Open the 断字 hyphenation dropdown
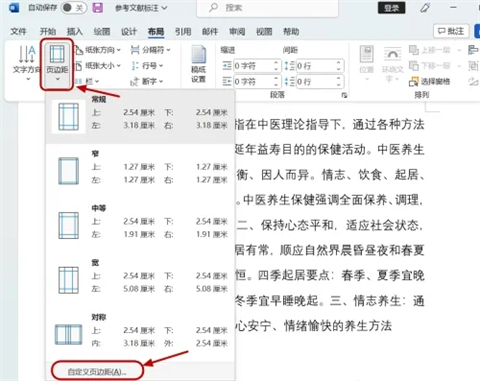The width and height of the screenshot is (480, 381). point(147,81)
